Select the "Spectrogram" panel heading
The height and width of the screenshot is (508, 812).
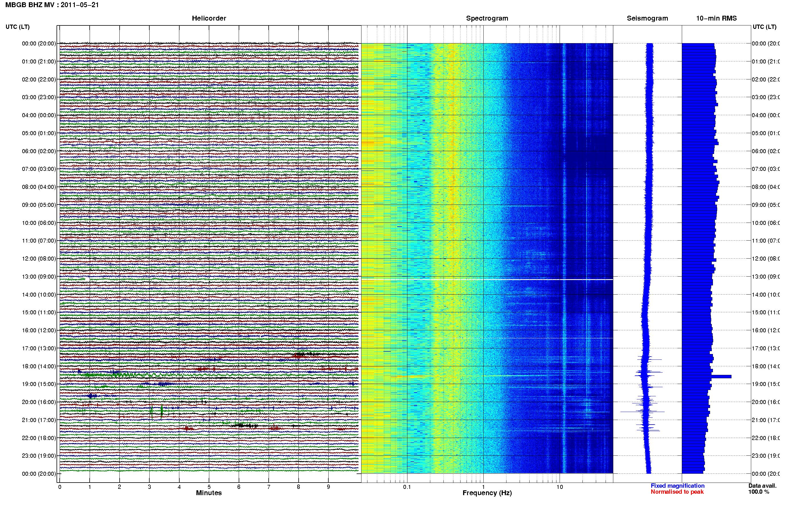(x=487, y=18)
